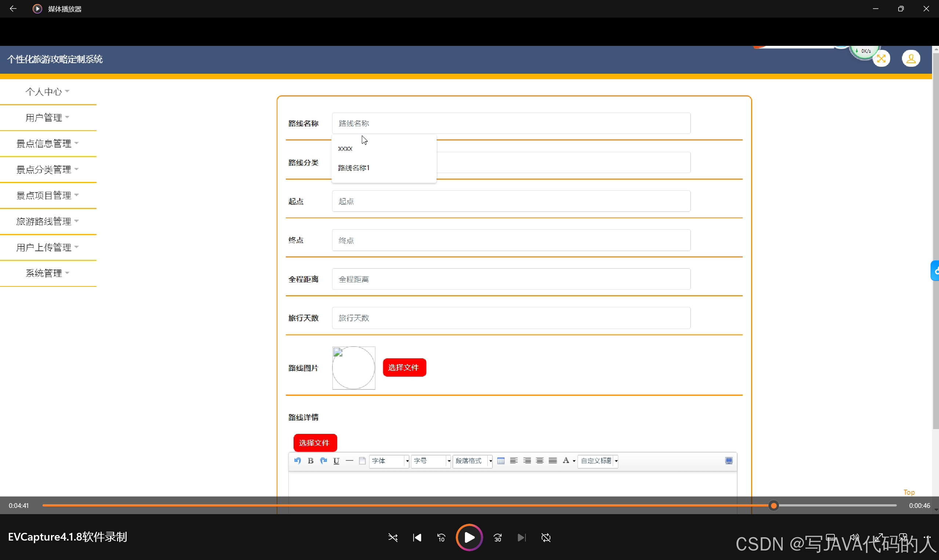
Task: Insert a table using the table icon
Action: [x=501, y=461]
